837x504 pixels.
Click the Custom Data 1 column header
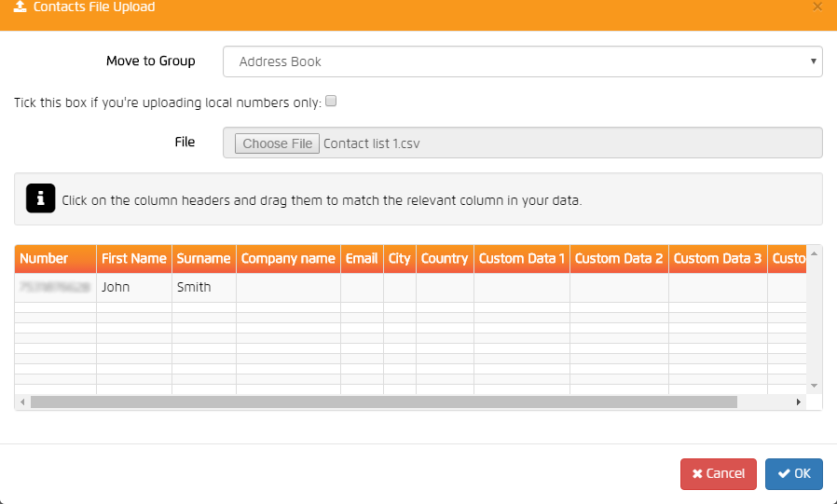click(522, 259)
